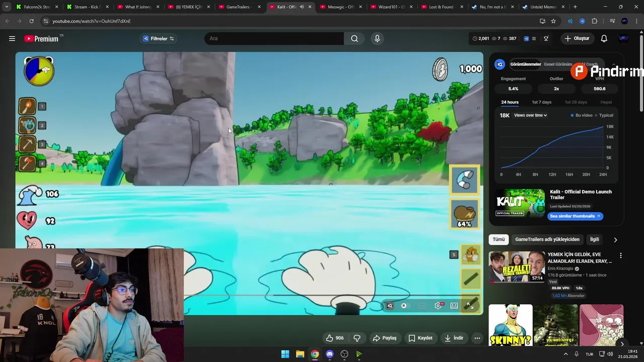Collapse the vidIQ panel with chevron

coord(614,64)
